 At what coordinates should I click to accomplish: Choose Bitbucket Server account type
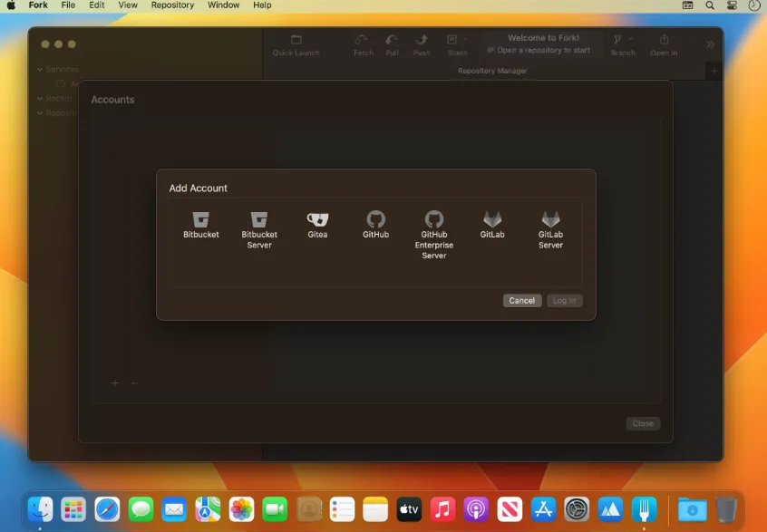click(258, 230)
